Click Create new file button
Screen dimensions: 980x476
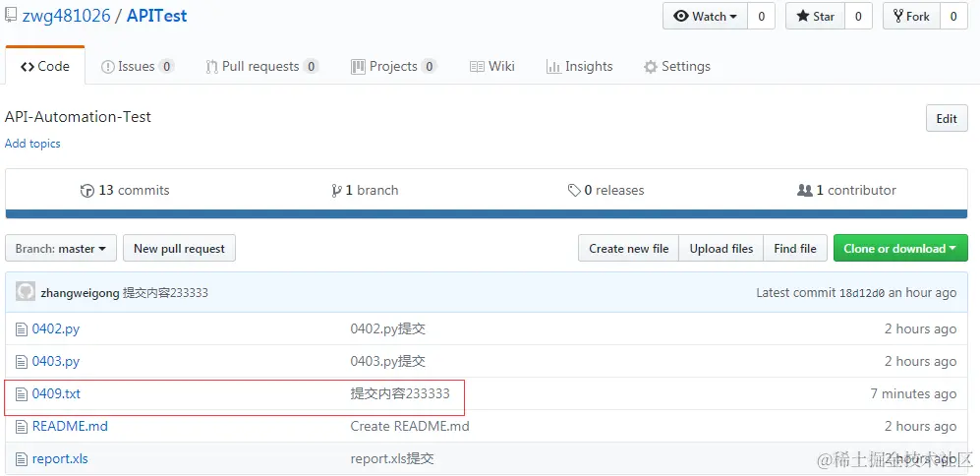629,248
